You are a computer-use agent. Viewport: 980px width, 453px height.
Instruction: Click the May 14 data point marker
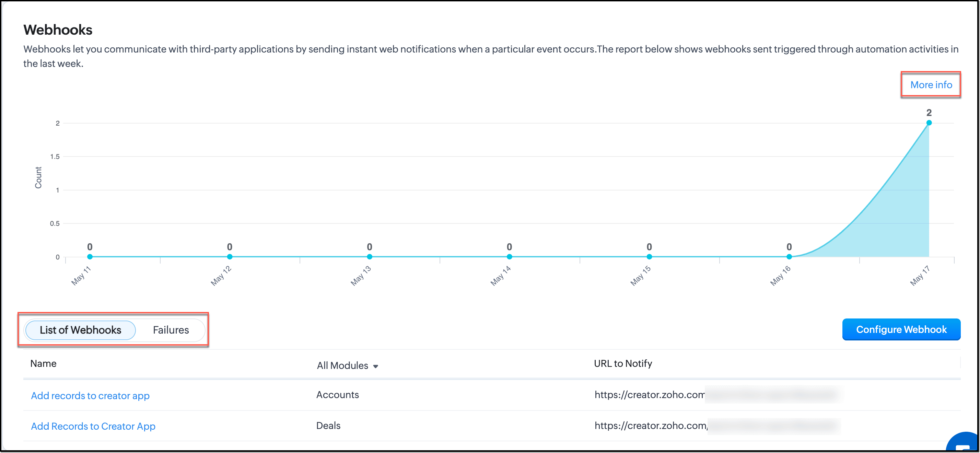tap(510, 257)
